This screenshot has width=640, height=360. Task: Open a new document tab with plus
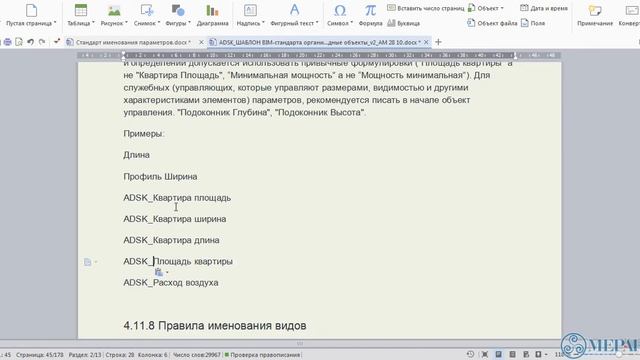pyautogui.click(x=438, y=42)
